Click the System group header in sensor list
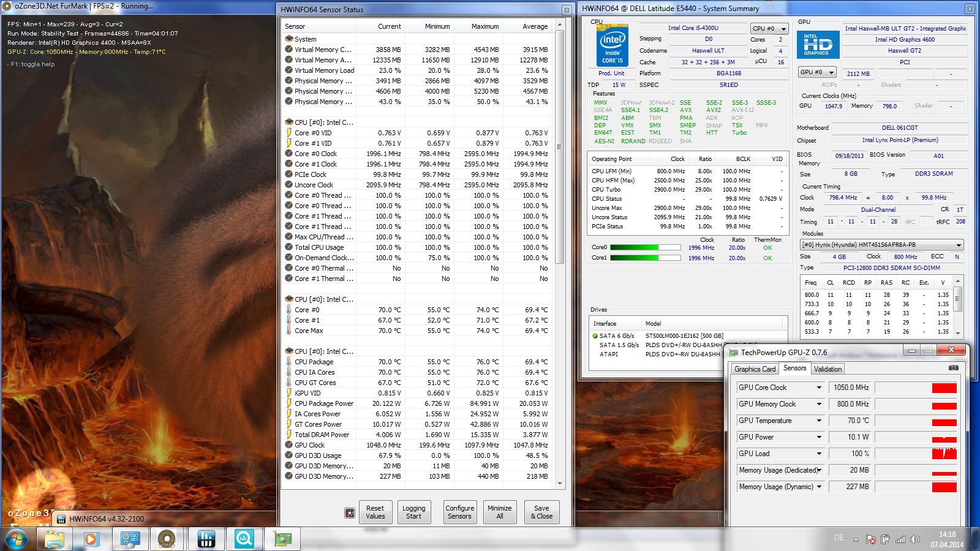 point(305,39)
